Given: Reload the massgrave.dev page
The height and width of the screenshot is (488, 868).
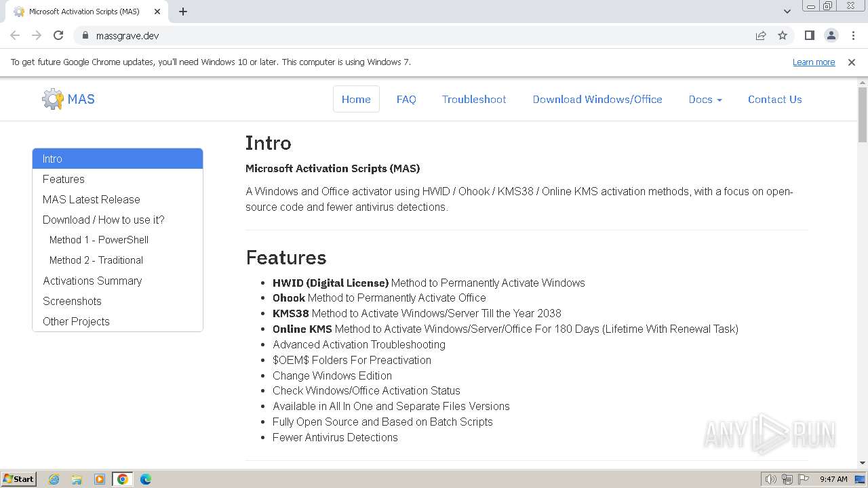Looking at the screenshot, I should pos(58,35).
